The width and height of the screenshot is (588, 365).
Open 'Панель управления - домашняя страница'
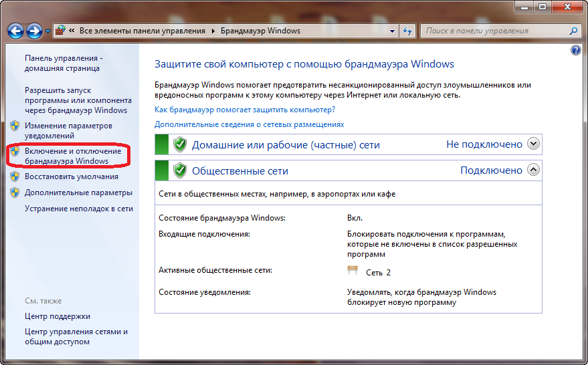click(64, 63)
